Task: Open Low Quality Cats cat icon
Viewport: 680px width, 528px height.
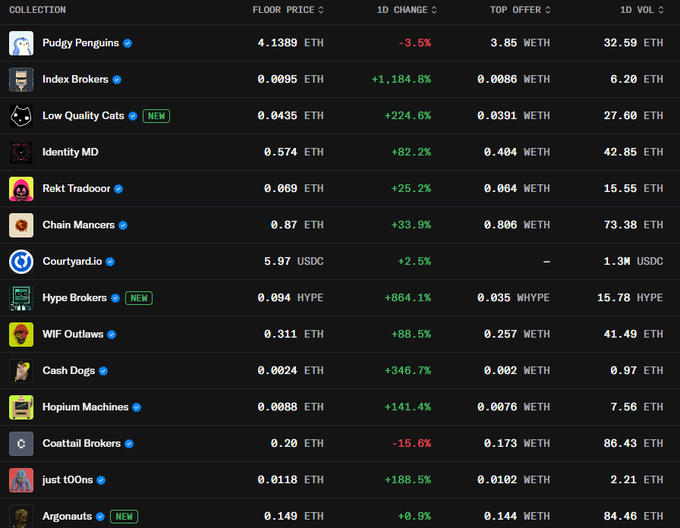Action: pyautogui.click(x=21, y=116)
